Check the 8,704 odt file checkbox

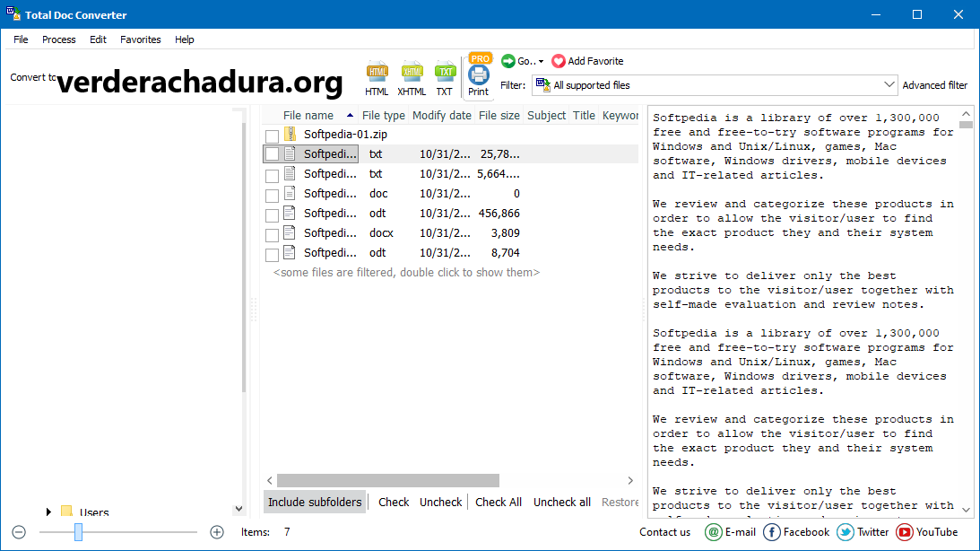point(272,255)
